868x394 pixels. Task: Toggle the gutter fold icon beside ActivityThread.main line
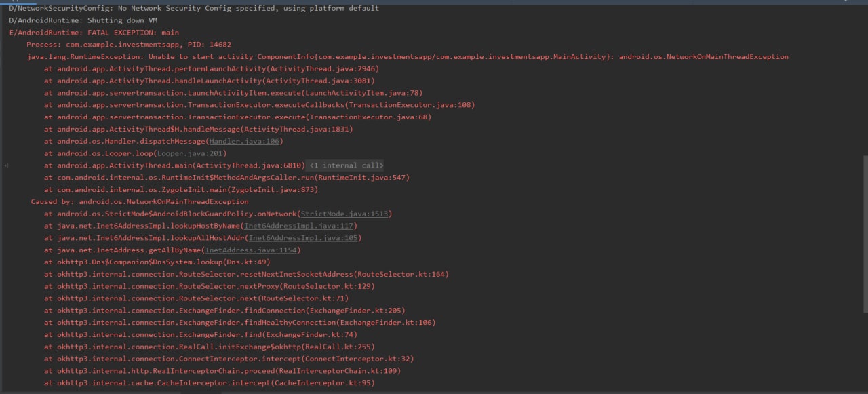coord(5,165)
